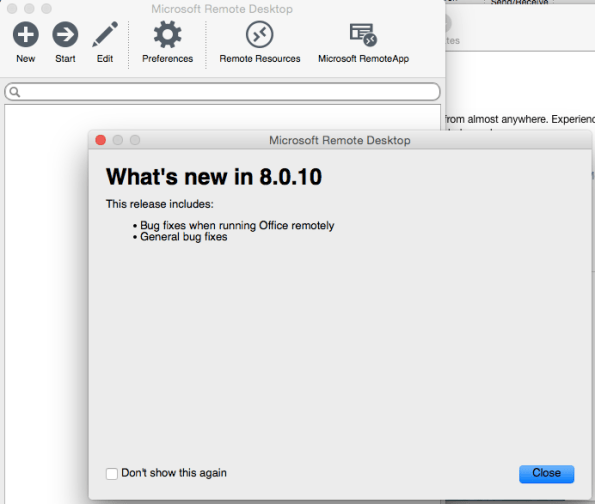
Task: Click the magnifying glass search icon
Action: (x=15, y=92)
